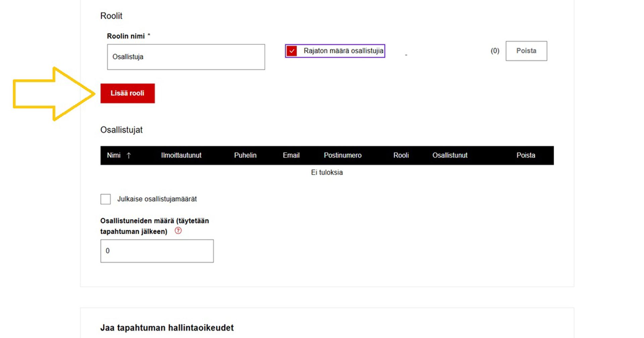
Task: Uncheck Rajaton määrä osallistujia checkbox
Action: pos(292,51)
